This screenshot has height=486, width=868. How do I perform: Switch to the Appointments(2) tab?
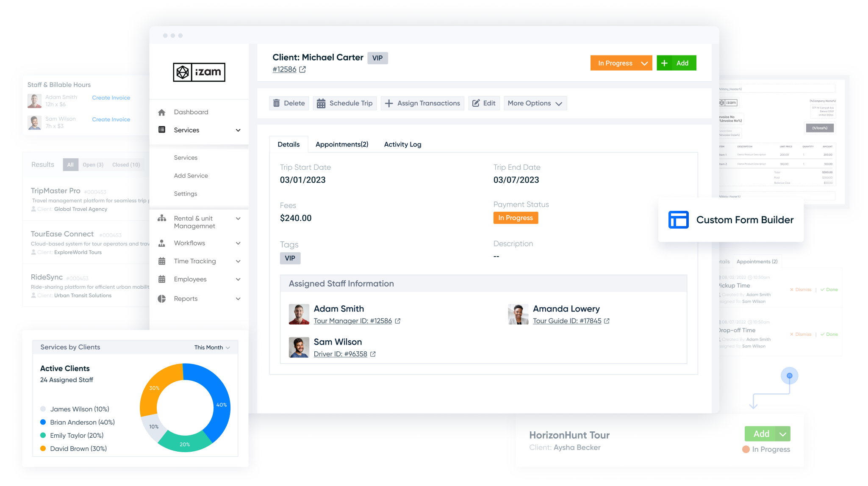pyautogui.click(x=342, y=144)
